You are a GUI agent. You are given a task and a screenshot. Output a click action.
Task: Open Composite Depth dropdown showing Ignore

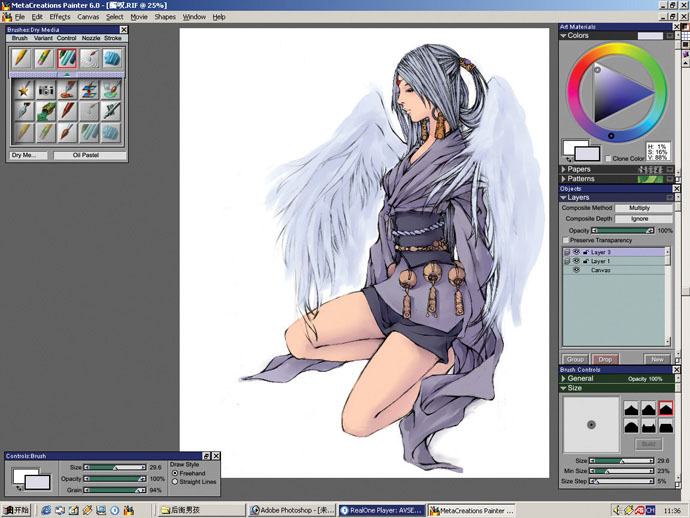click(x=643, y=219)
